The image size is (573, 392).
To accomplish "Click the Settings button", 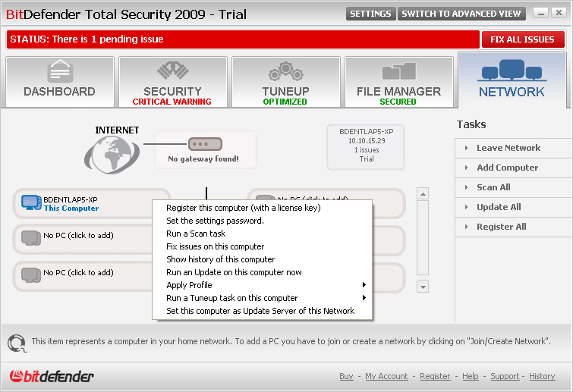I will point(370,14).
